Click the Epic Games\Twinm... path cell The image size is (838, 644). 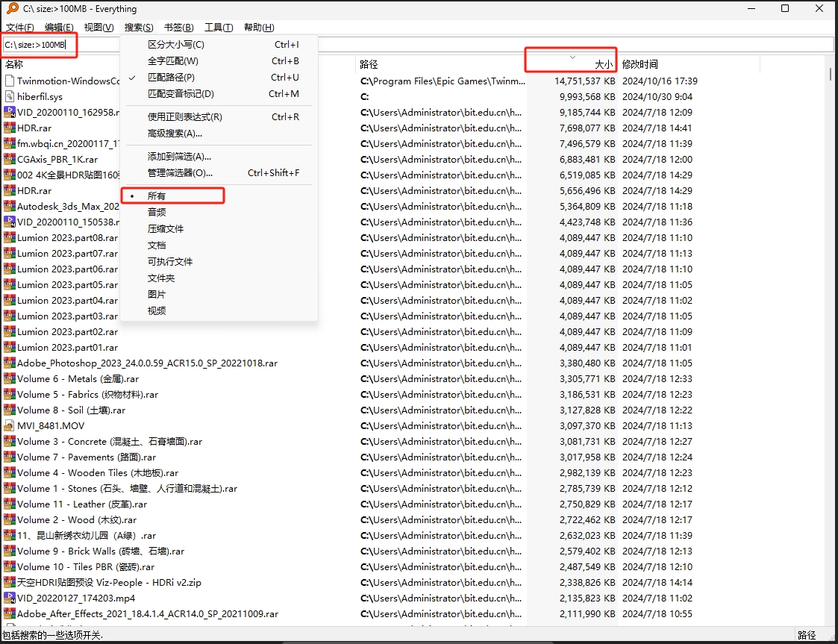(443, 81)
